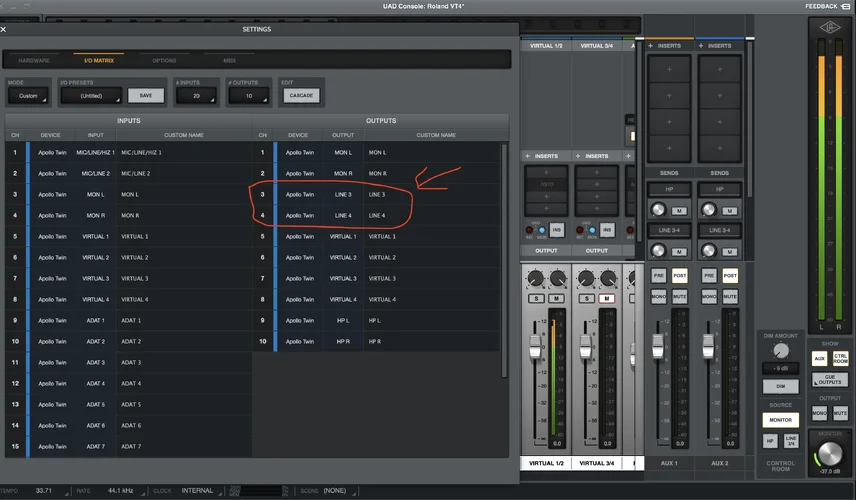The height and width of the screenshot is (500, 856).
Task: Click the Cascade edit button
Action: [301, 96]
